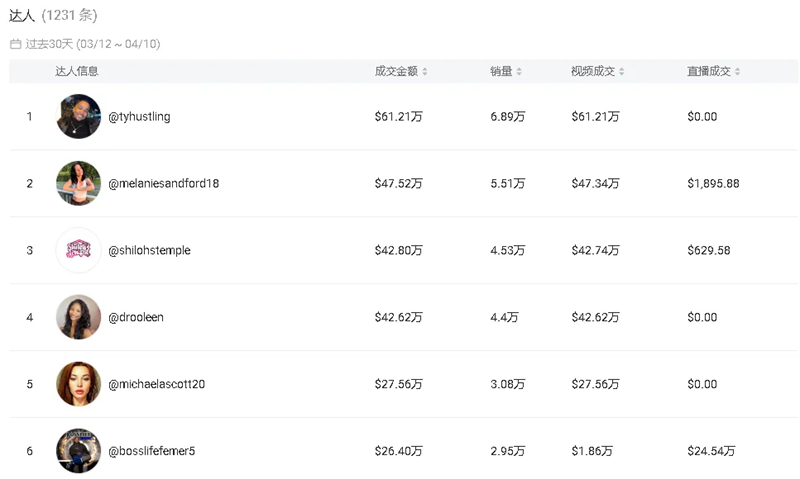Image resolution: width=800 pixels, height=479 pixels.
Task: Open the 过去30天 date range picker
Action: [x=92, y=44]
